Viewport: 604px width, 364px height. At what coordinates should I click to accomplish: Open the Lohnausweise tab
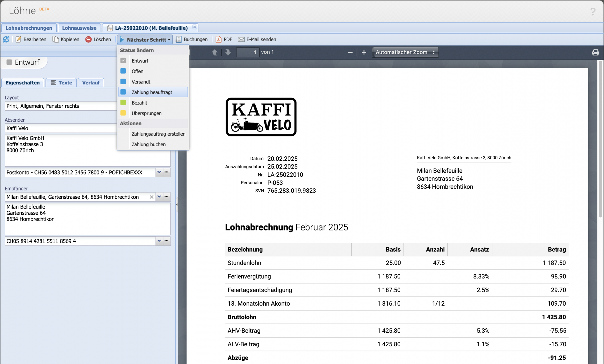[x=79, y=28]
